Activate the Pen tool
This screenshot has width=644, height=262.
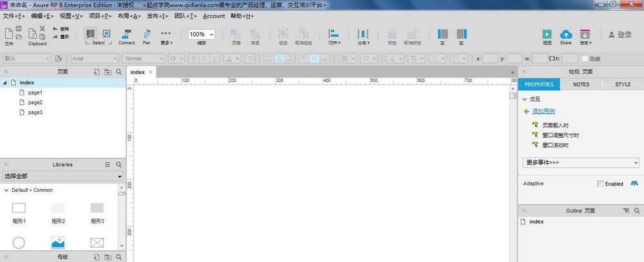click(147, 36)
